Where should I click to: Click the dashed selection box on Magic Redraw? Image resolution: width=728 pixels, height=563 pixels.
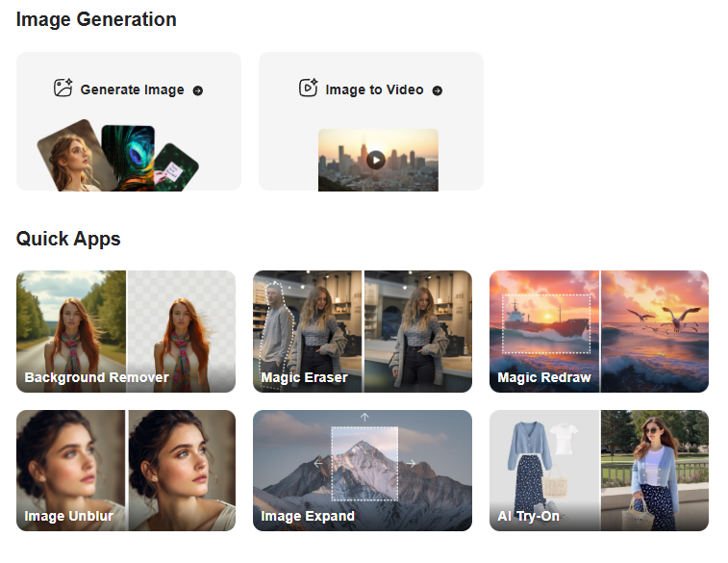pos(546,325)
